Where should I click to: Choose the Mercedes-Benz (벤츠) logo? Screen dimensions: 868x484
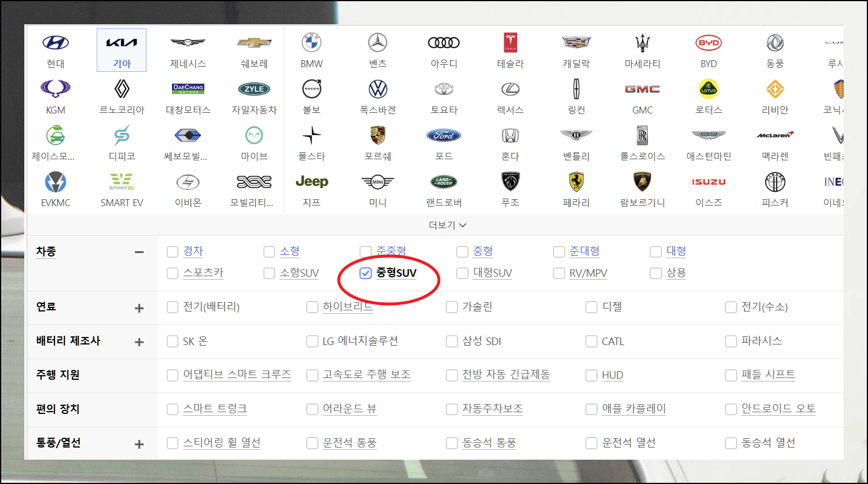click(x=378, y=42)
